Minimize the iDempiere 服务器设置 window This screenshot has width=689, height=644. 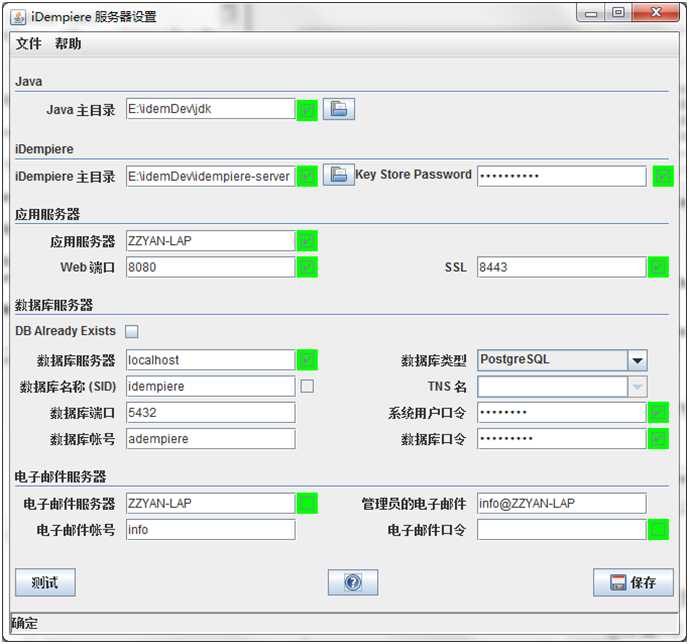591,13
